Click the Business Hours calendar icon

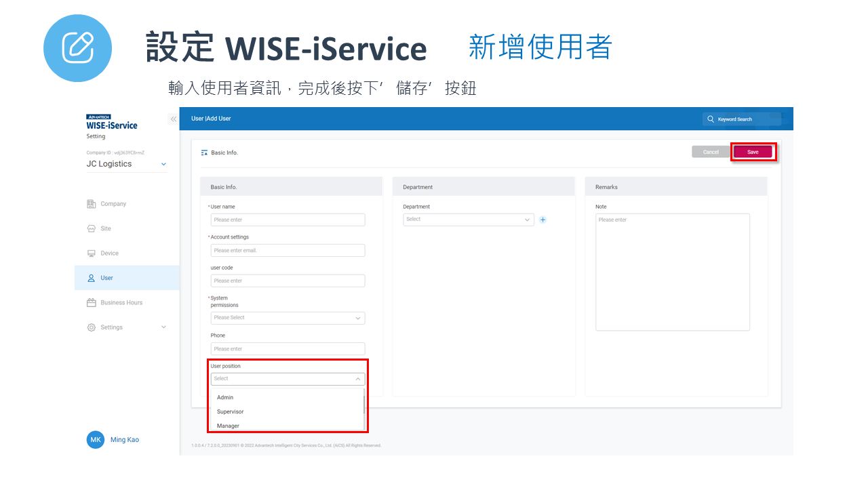tap(92, 303)
